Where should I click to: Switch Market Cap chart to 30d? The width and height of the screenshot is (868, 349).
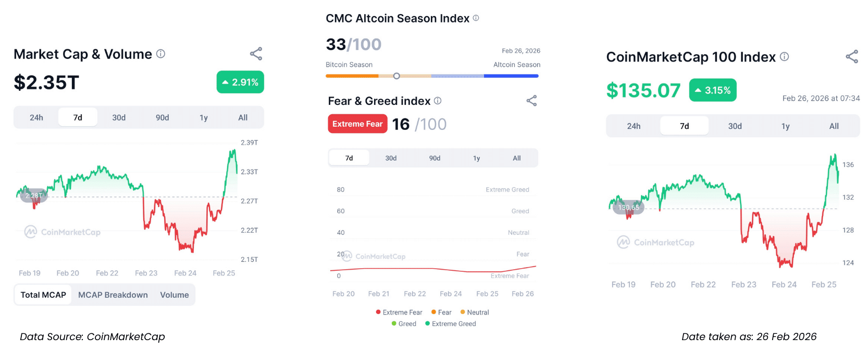(119, 117)
